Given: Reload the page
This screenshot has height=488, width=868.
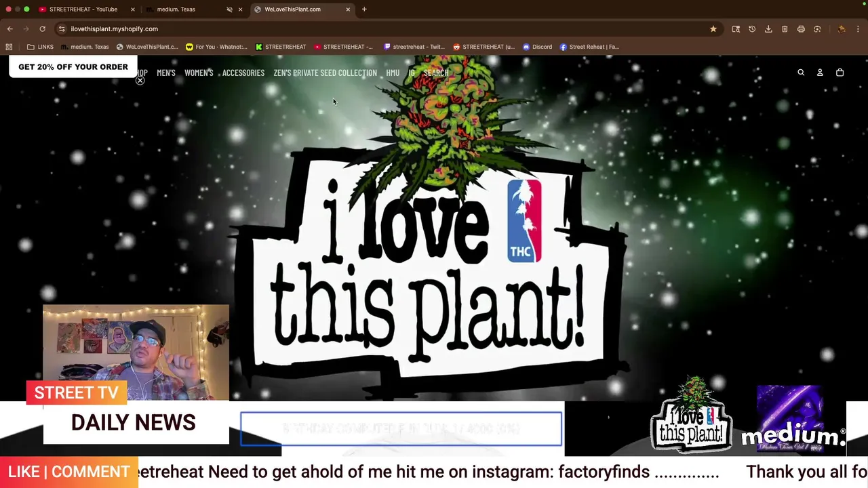Looking at the screenshot, I should pos(42,29).
